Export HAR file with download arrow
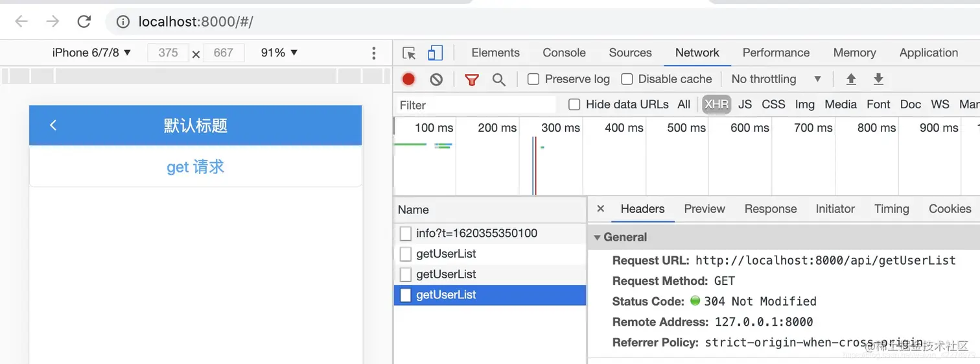Viewport: 980px width, 364px height. click(x=878, y=79)
